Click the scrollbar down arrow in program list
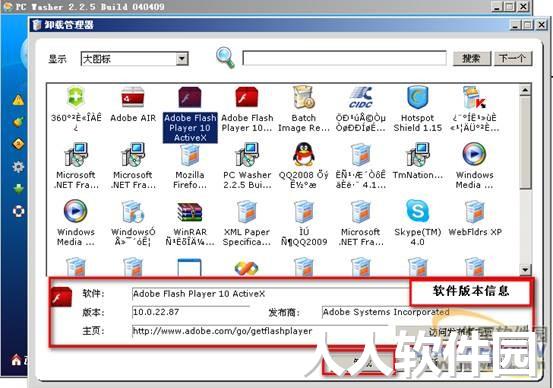 tap(525, 270)
